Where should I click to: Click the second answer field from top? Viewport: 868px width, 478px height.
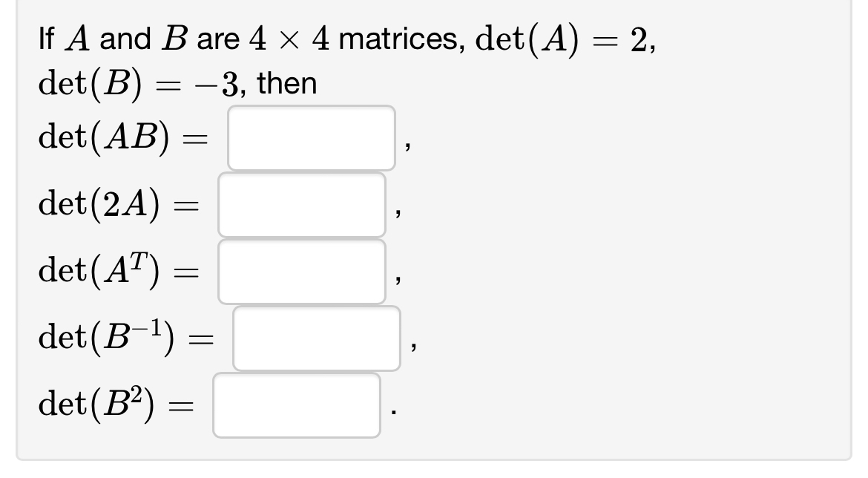coord(300,206)
